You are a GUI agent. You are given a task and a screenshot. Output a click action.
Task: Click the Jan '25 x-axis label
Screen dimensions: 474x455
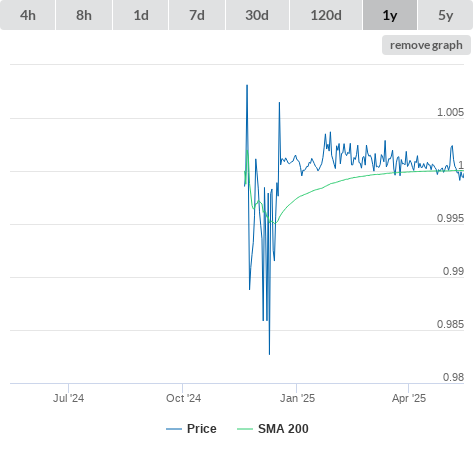(x=297, y=398)
